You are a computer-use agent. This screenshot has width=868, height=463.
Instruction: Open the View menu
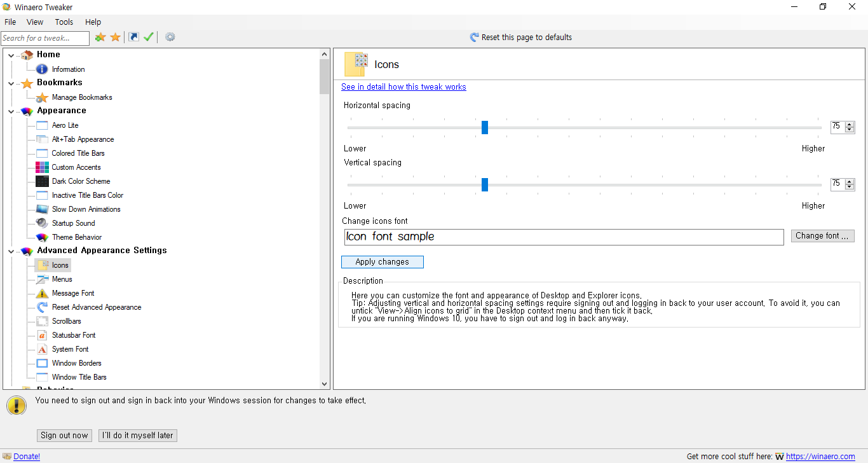(35, 22)
